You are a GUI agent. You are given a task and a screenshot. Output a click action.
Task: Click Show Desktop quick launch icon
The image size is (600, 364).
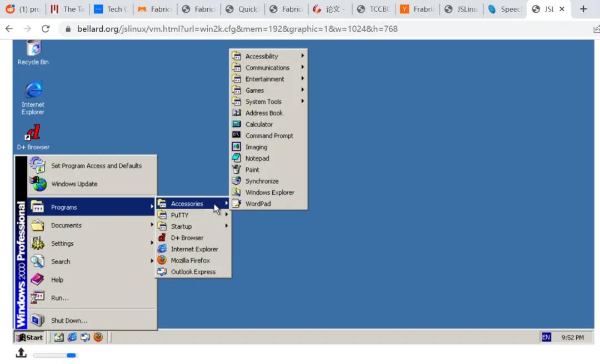click(58, 337)
